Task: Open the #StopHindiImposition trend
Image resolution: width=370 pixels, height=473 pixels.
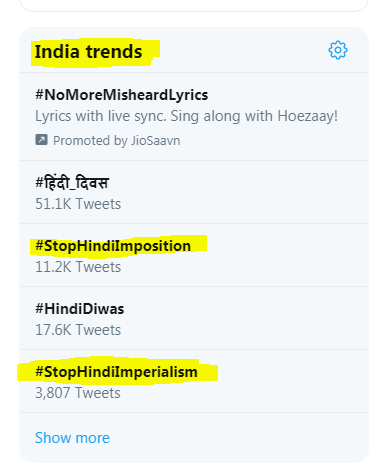Action: (113, 246)
